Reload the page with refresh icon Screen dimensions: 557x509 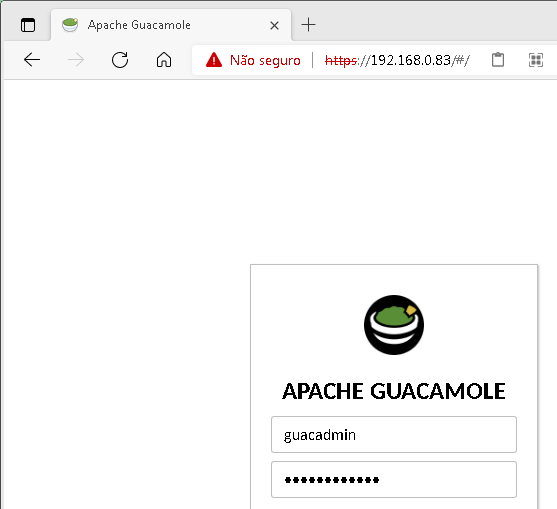[x=120, y=60]
